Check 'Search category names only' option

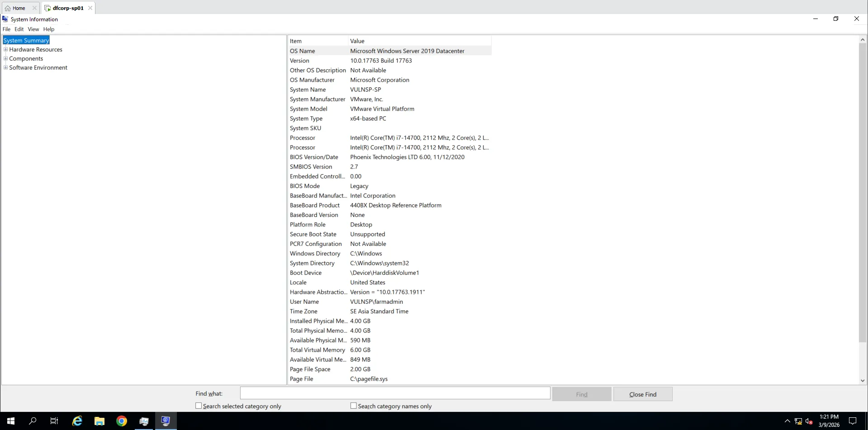354,406
